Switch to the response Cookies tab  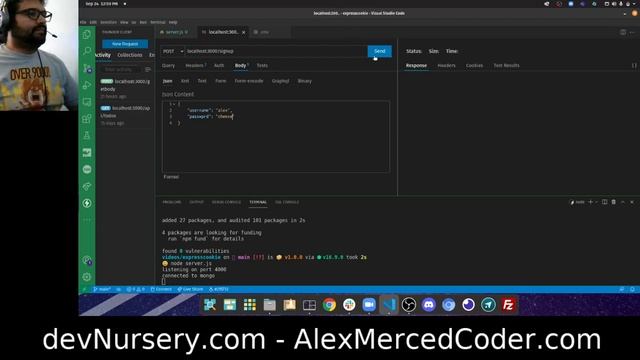coord(474,65)
